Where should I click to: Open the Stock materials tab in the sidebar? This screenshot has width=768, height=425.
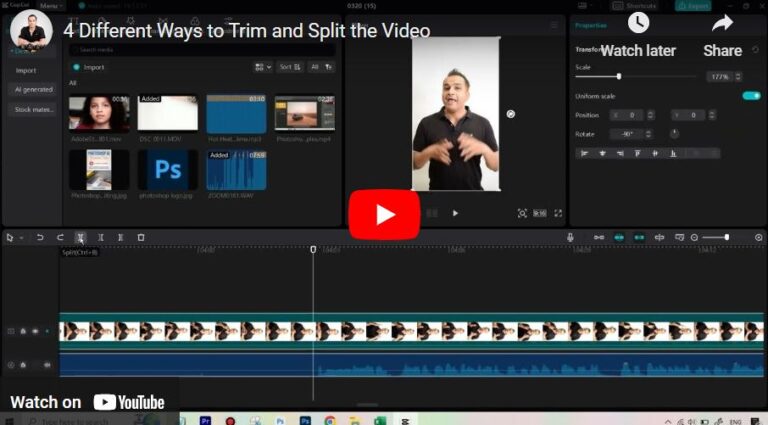pos(33,110)
